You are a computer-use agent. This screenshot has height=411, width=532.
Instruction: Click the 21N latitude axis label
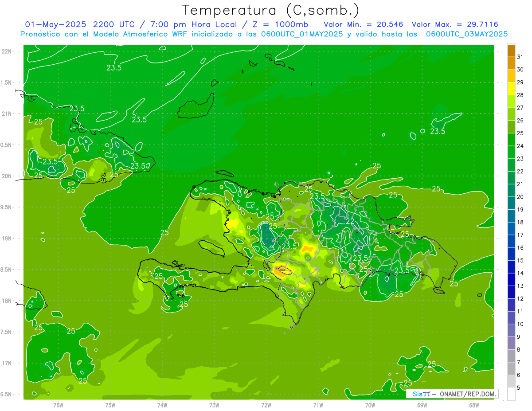pyautogui.click(x=7, y=114)
